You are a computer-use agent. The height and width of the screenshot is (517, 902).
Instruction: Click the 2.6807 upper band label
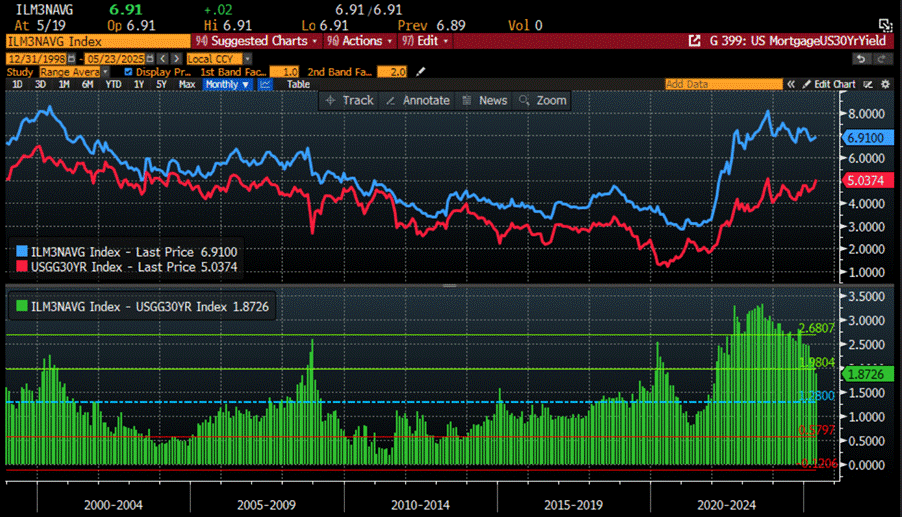coord(816,328)
